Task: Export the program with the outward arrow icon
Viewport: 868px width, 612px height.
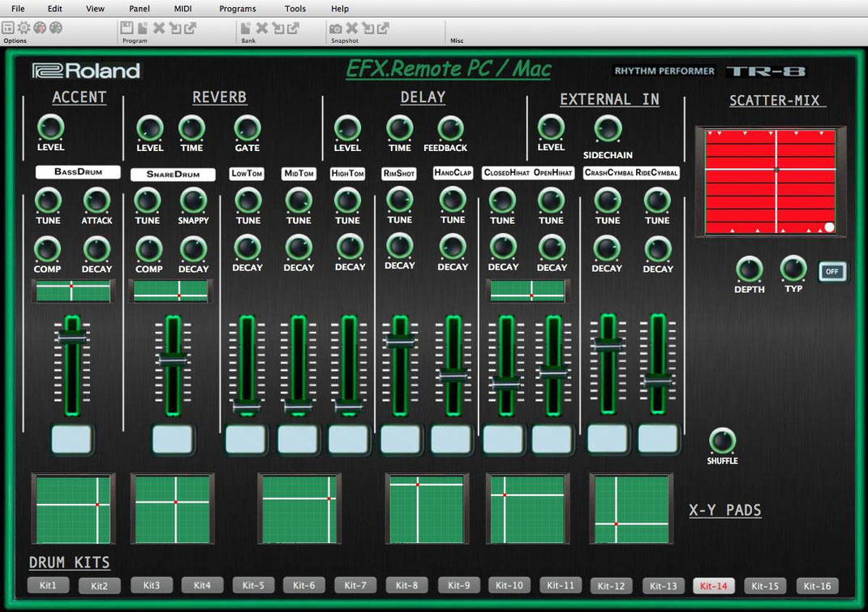Action: coord(191,28)
